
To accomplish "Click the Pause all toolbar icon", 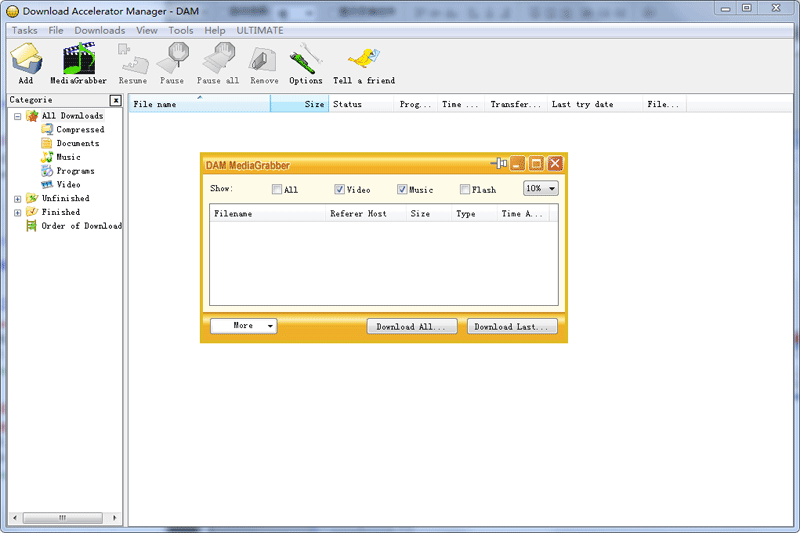I will tap(218, 63).
